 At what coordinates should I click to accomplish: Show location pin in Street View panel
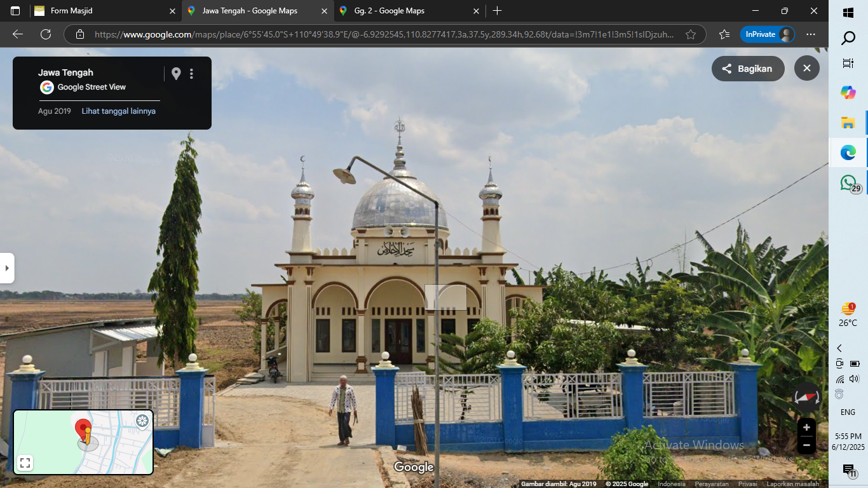176,74
